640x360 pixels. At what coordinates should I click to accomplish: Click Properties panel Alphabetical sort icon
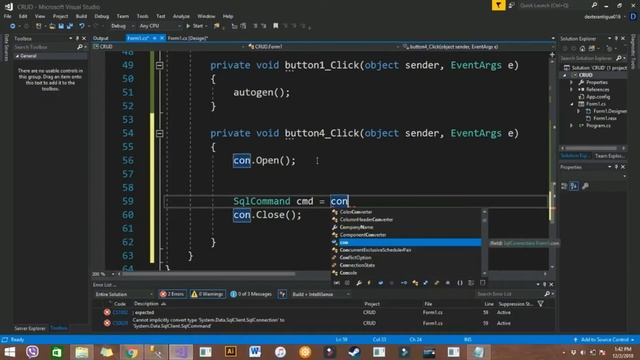(574, 186)
